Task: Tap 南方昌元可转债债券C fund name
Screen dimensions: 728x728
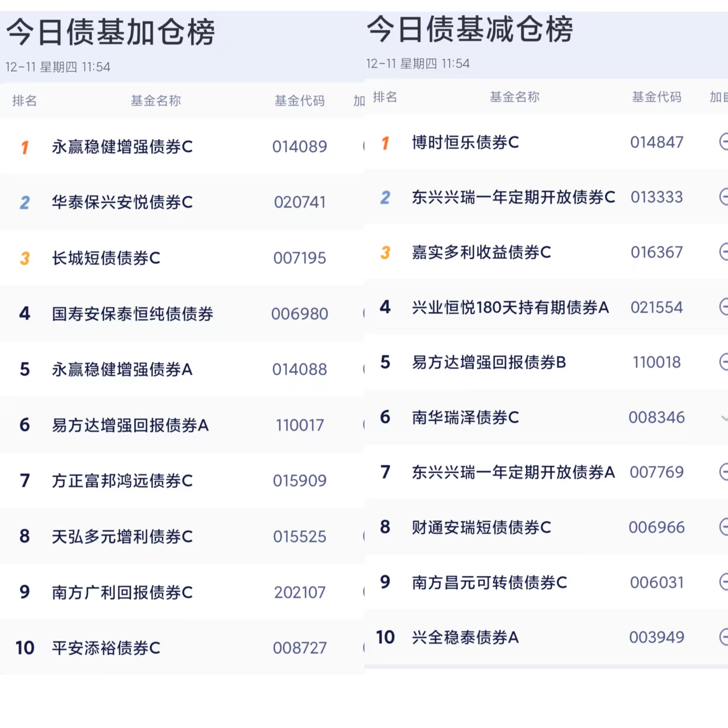Action: pos(490,582)
